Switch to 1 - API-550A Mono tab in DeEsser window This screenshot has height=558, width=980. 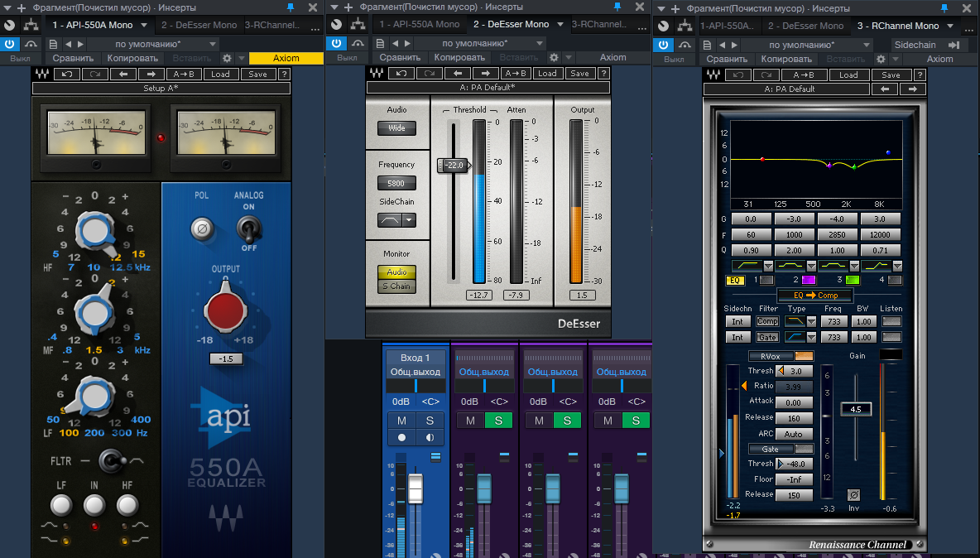pos(420,24)
